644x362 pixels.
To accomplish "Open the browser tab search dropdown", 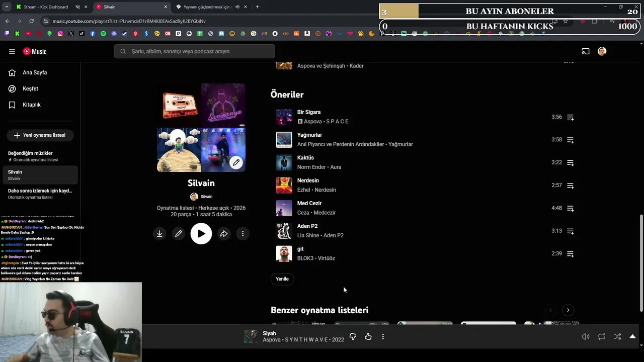I will coord(7,7).
